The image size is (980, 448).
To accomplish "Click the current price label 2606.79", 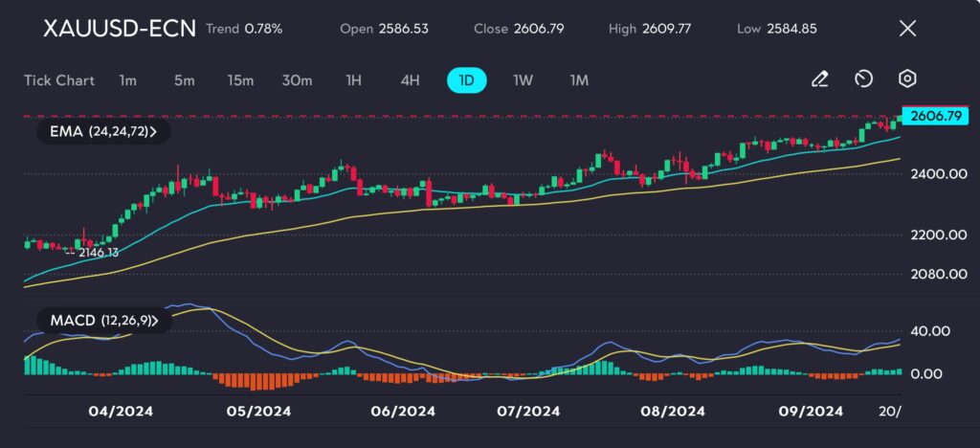I will 935,116.
